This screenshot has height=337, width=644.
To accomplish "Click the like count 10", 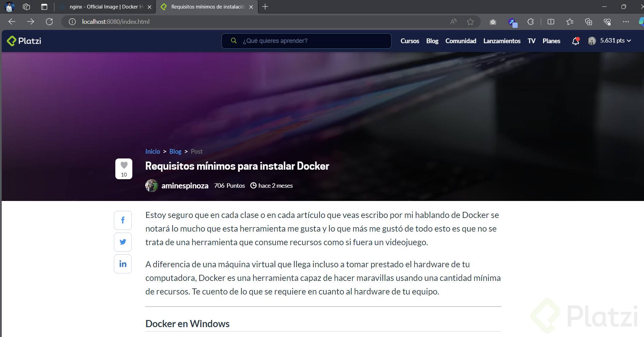I will click(124, 175).
